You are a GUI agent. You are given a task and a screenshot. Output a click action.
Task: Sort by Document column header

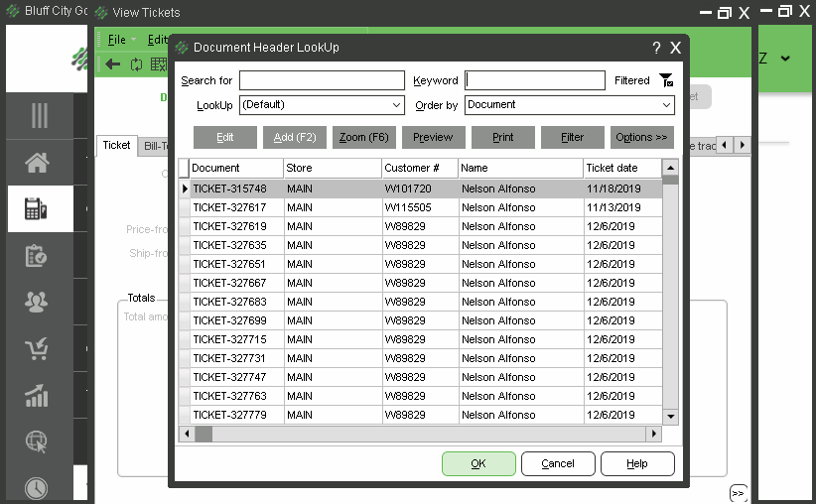tap(236, 168)
